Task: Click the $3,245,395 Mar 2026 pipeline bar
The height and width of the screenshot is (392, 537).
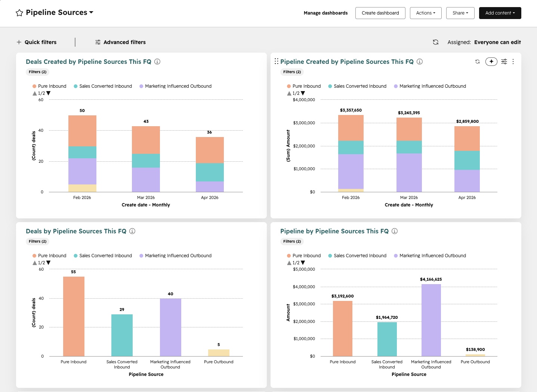Action: coord(409,155)
